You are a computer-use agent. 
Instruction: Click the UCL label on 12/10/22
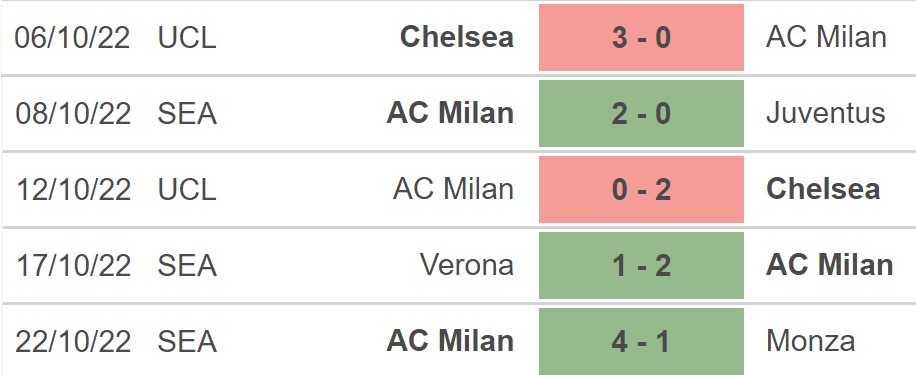tap(187, 189)
